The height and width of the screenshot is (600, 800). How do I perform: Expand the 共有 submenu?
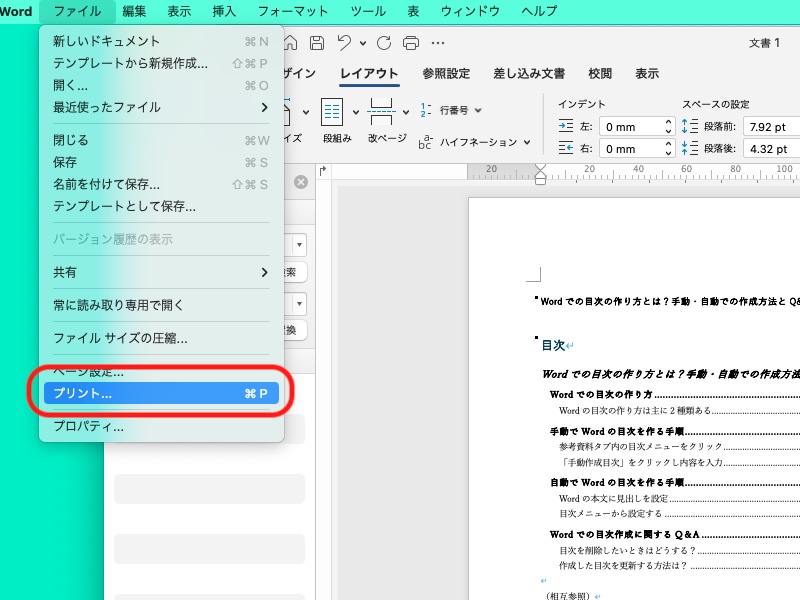pos(160,272)
